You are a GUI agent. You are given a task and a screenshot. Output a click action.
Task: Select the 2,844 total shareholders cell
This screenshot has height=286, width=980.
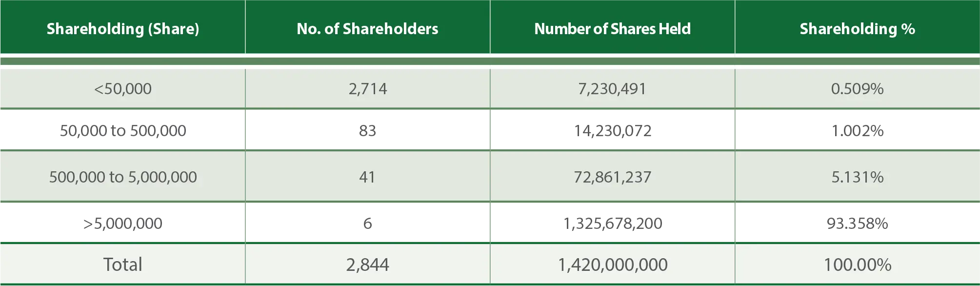tap(367, 265)
